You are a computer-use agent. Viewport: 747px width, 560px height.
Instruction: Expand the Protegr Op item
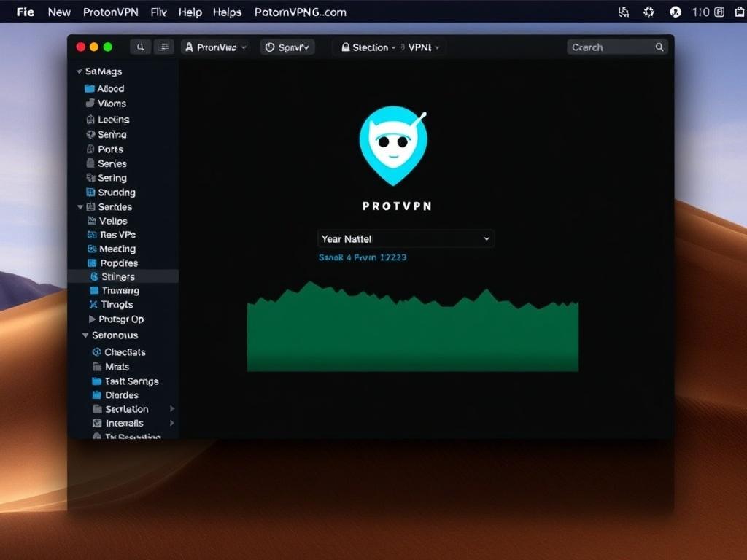coord(92,319)
